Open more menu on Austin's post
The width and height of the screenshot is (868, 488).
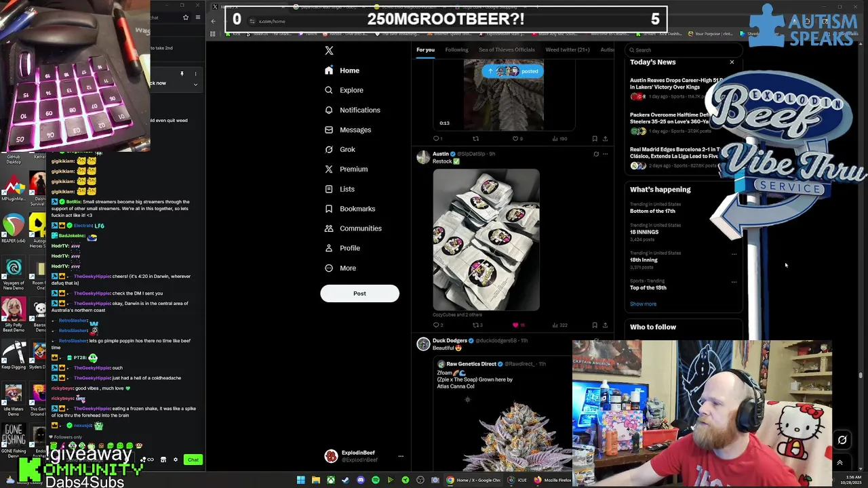606,154
